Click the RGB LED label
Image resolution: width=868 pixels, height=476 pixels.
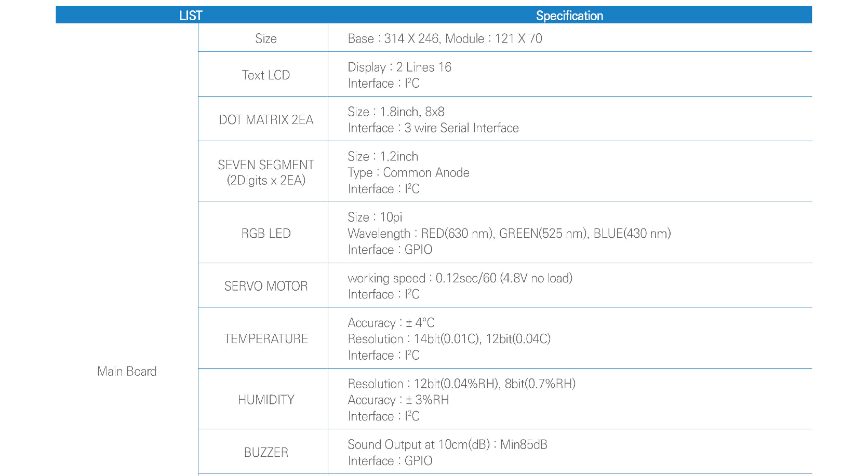tap(265, 233)
